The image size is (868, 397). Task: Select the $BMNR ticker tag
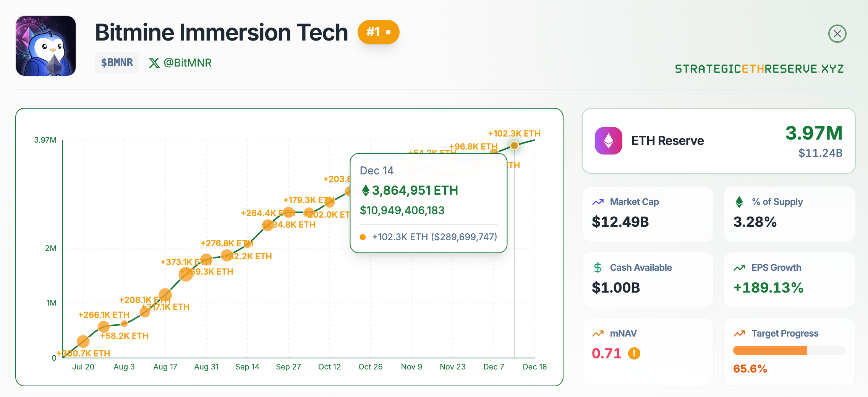coord(117,62)
